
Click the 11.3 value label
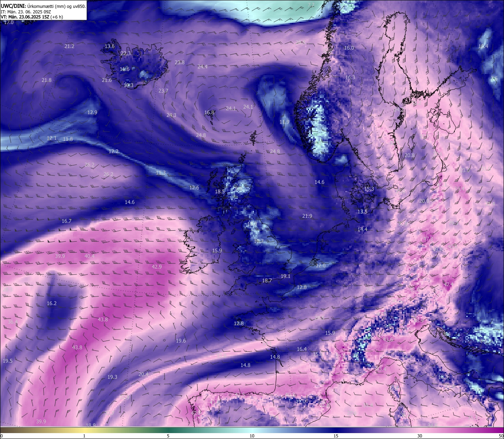click(x=161, y=172)
